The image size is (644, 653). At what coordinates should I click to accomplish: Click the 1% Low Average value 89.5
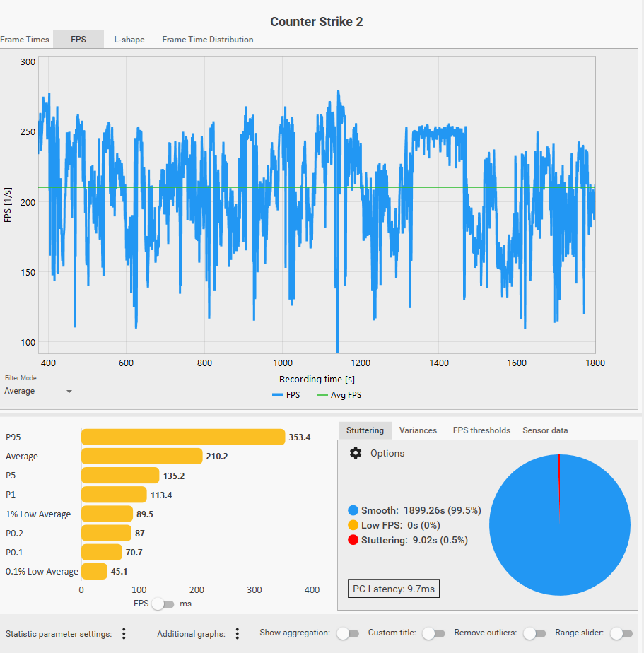(x=144, y=514)
